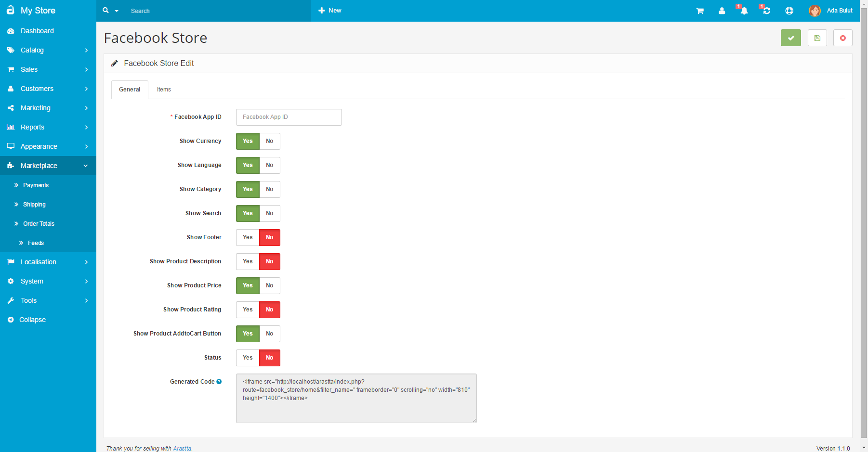Click the Tools wrench icon in the sidebar

(x=11, y=300)
